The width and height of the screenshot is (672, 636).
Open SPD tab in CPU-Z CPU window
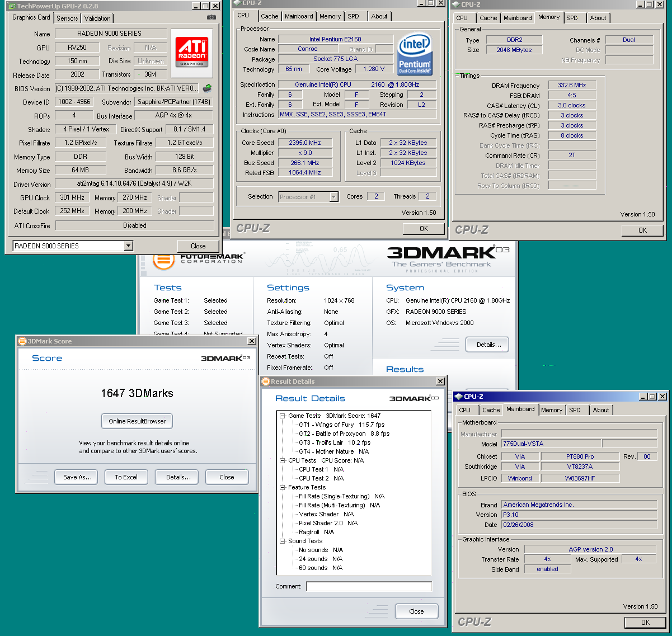click(353, 16)
